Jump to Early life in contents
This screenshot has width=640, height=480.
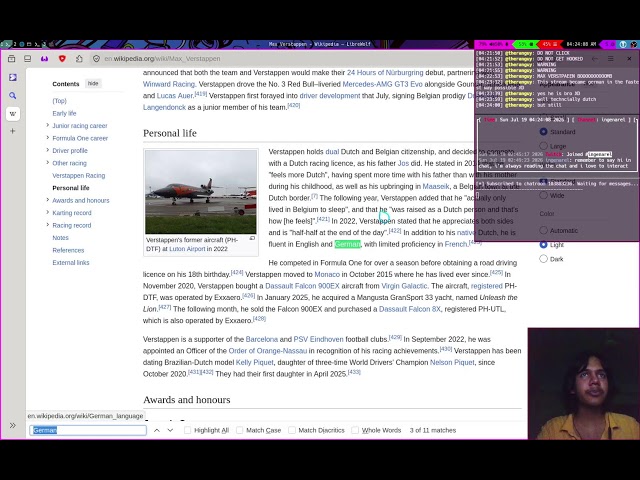[64, 113]
